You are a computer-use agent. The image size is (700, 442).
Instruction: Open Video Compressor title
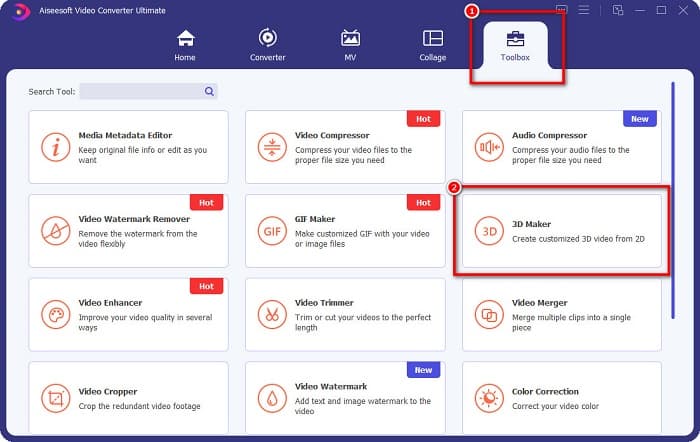pyautogui.click(x=332, y=135)
